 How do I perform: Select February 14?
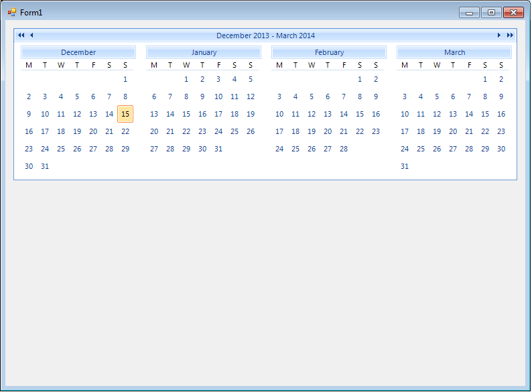(x=344, y=114)
